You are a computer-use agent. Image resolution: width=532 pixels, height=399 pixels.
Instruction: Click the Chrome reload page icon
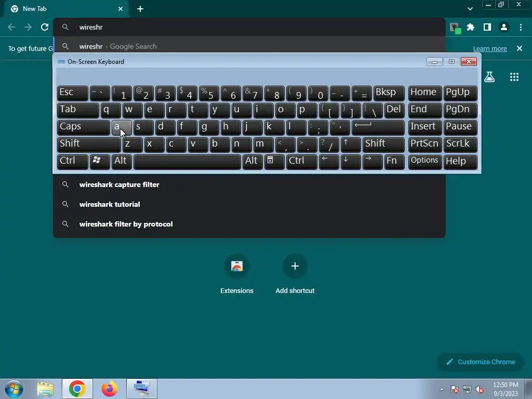point(45,27)
